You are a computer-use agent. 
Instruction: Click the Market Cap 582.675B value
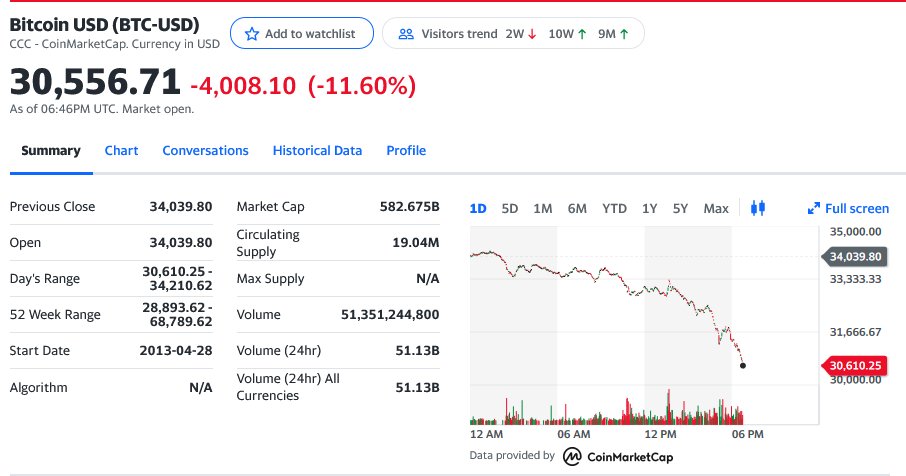point(409,207)
